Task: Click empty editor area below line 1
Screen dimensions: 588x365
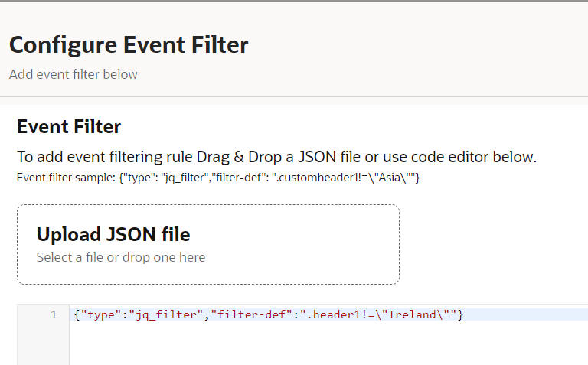Action: point(306,344)
